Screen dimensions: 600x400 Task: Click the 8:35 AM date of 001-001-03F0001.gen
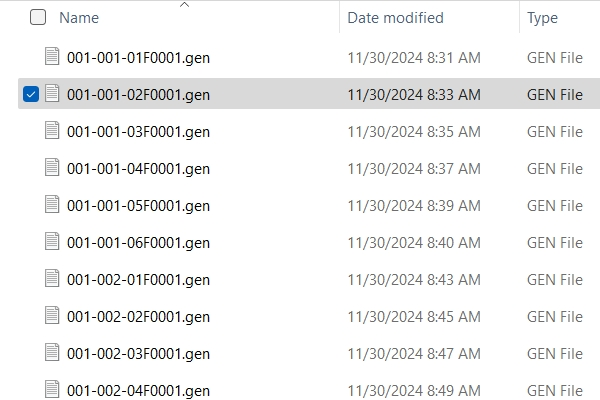click(x=414, y=132)
